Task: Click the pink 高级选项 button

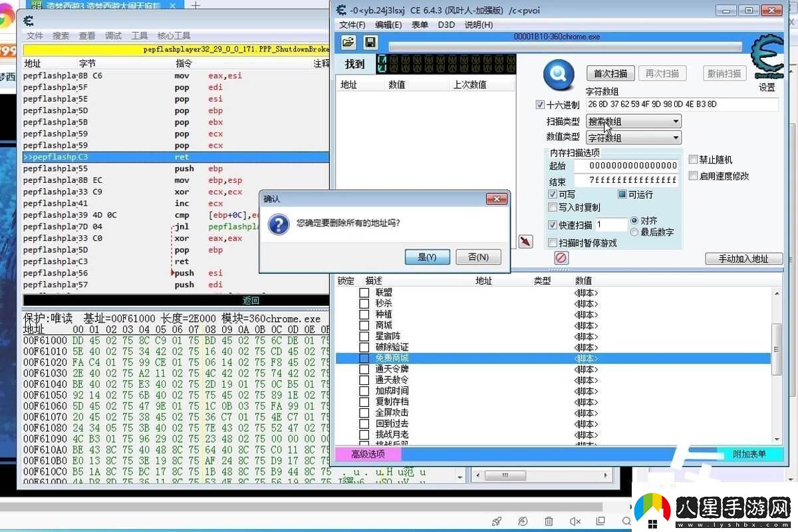Action: [x=368, y=454]
